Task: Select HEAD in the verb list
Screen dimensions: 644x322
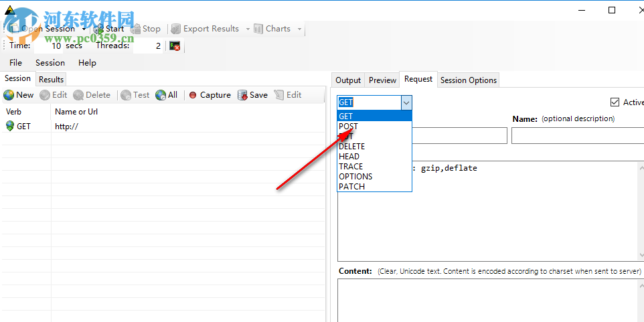Action: coord(375,157)
